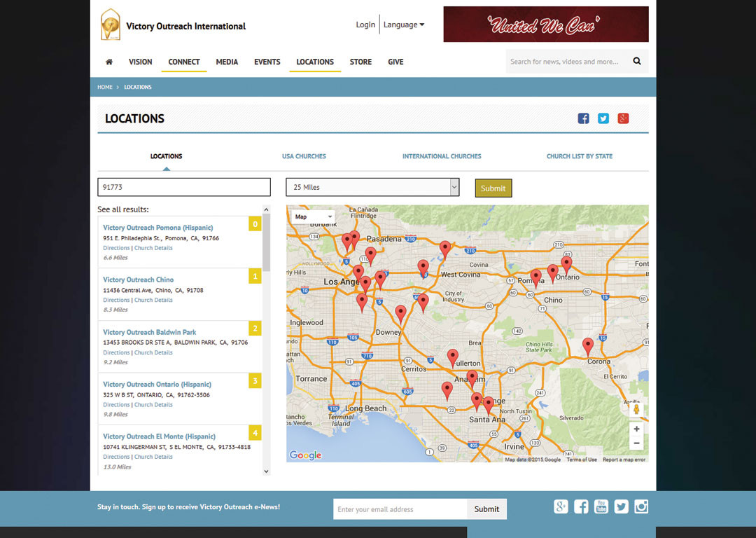Share Locations page on Twitter
The width and height of the screenshot is (756, 538).
tap(603, 118)
